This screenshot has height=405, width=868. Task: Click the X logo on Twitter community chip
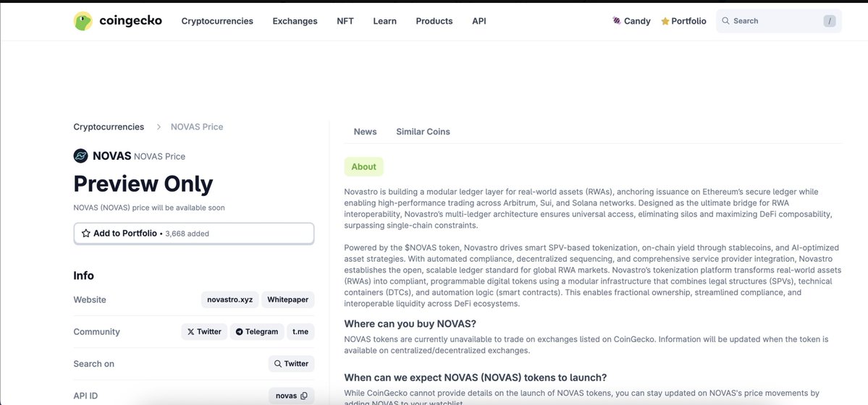[x=191, y=332]
